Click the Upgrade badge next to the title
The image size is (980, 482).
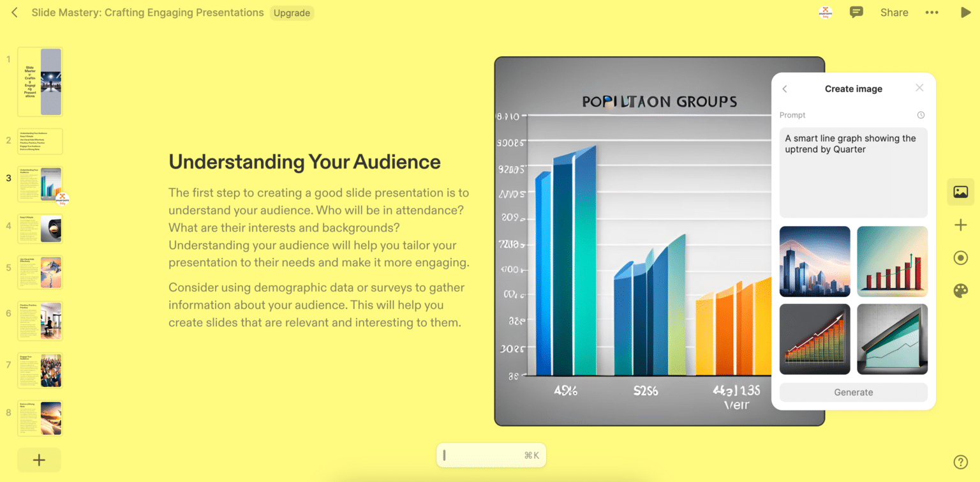click(x=292, y=12)
